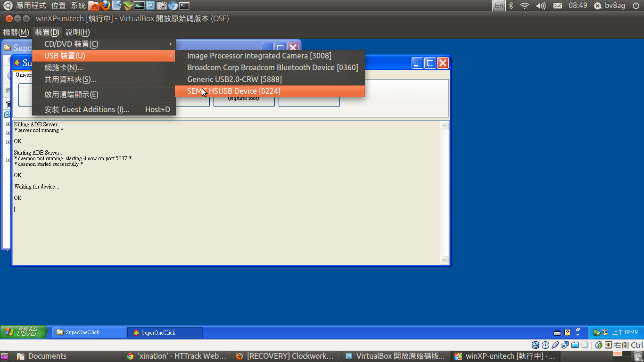Click the XP 開始 Start button

pyautogui.click(x=24, y=332)
